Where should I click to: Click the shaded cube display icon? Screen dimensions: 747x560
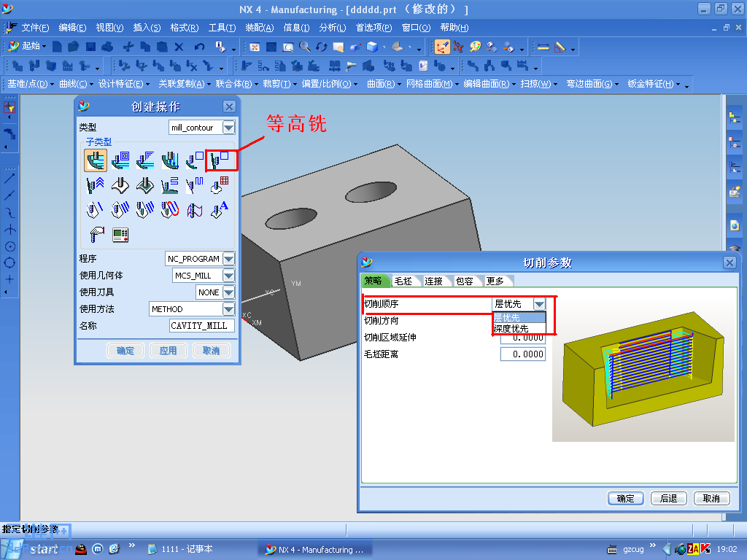pyautogui.click(x=372, y=47)
